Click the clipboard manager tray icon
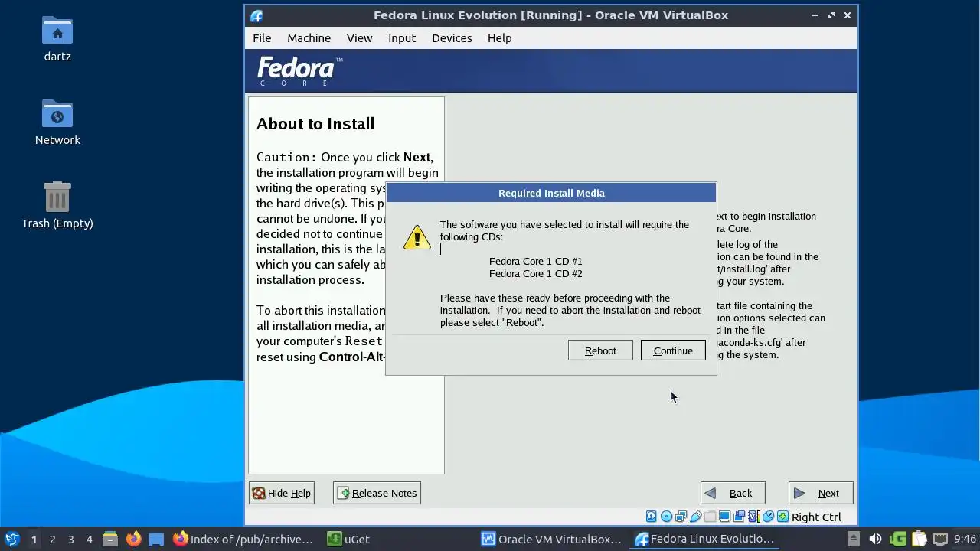The height and width of the screenshot is (551, 980). click(x=919, y=539)
